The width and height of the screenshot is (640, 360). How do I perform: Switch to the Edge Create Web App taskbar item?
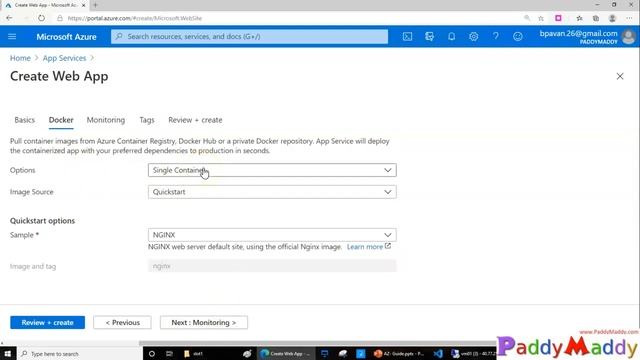point(286,353)
